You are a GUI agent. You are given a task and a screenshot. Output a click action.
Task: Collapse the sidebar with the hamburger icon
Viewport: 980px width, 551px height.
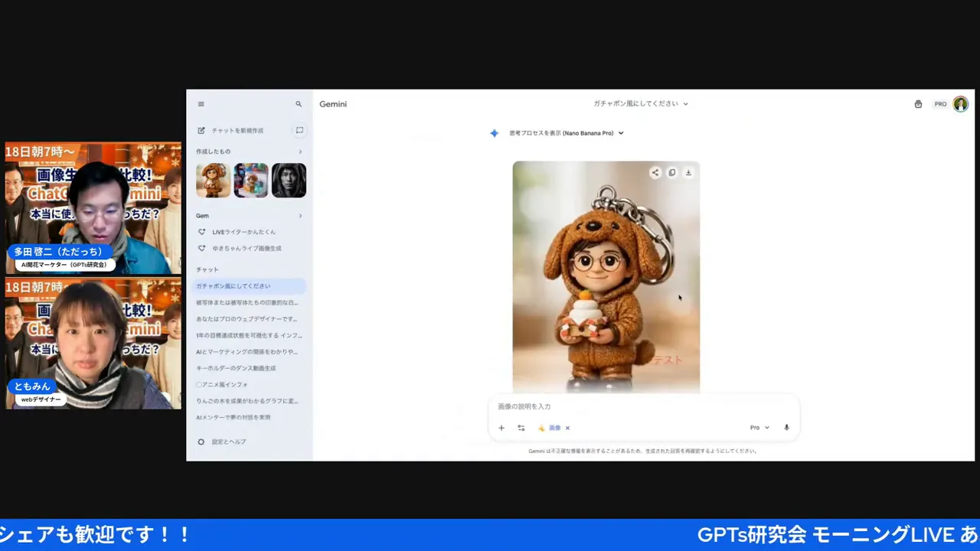coord(201,104)
